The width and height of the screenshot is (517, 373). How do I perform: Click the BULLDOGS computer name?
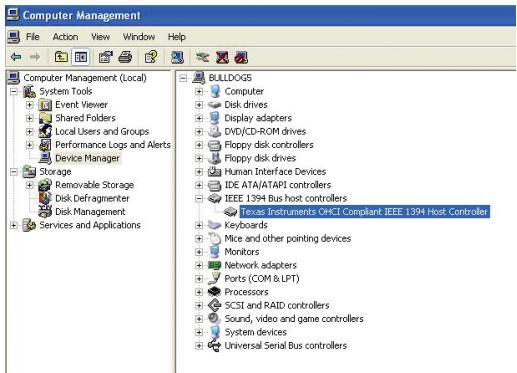230,78
